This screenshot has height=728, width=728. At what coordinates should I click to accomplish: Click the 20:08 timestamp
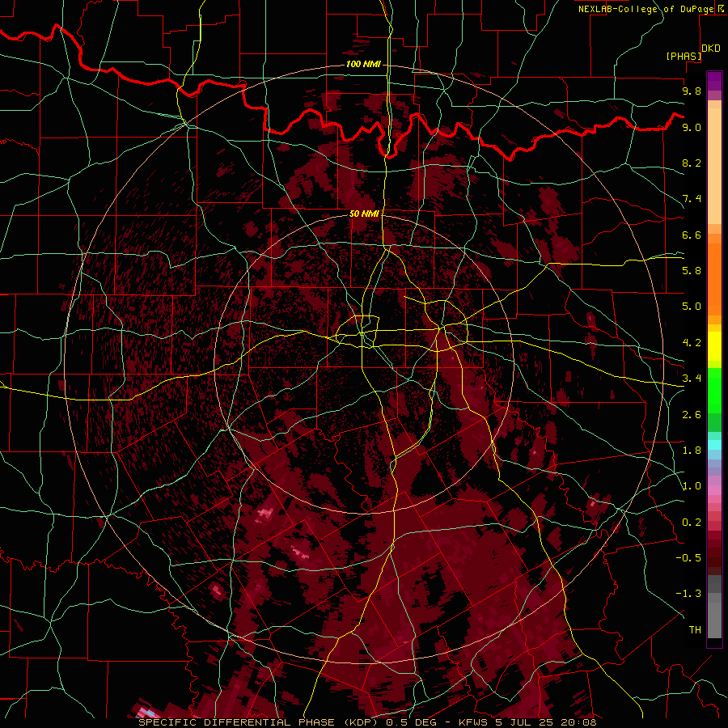579,722
